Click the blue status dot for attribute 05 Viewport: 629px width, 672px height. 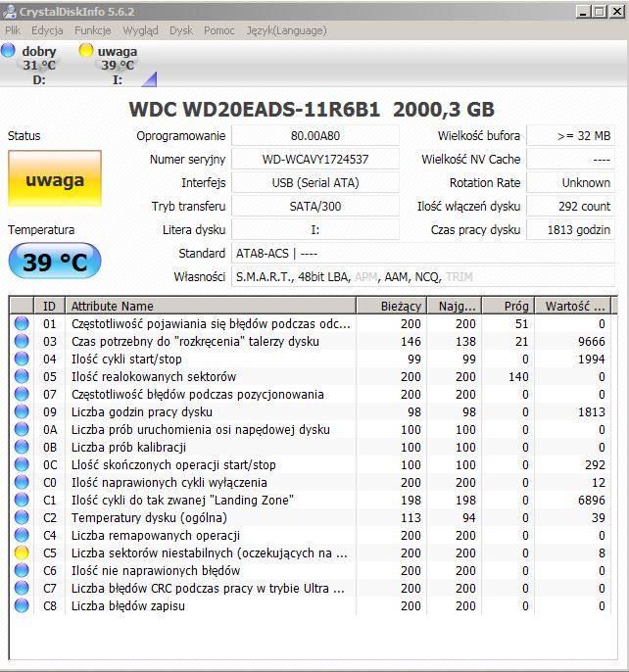point(22,376)
